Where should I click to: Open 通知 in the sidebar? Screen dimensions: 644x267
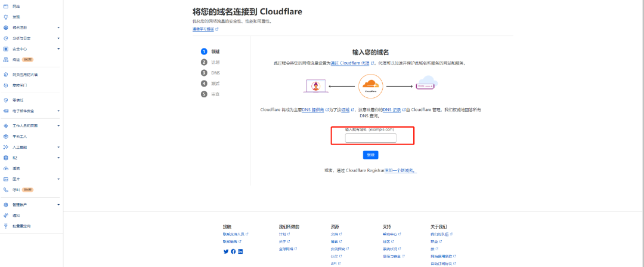[x=16, y=215]
